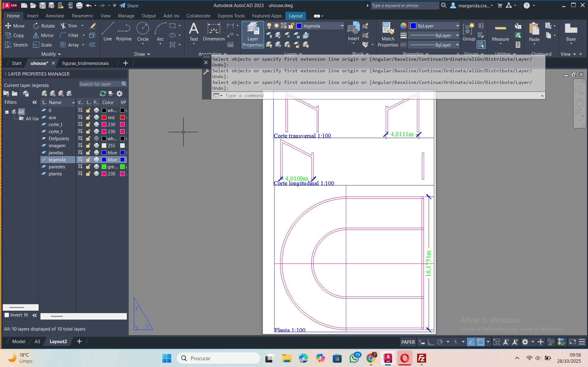Switch to the Model layout tab

[19, 342]
